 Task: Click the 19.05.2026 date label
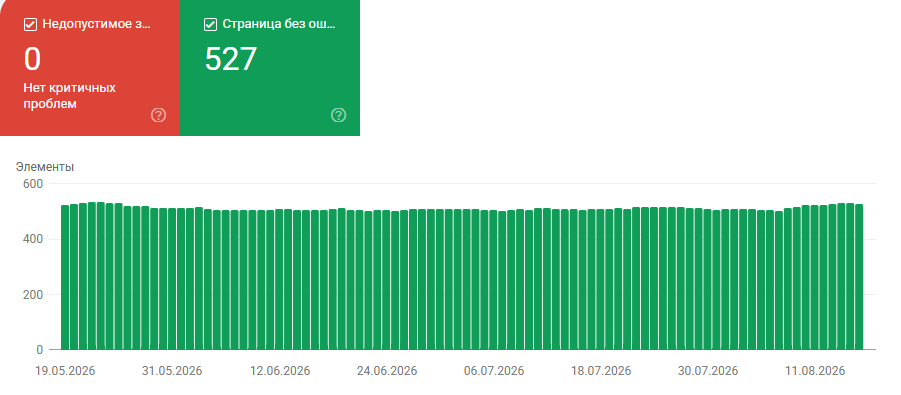click(x=65, y=371)
